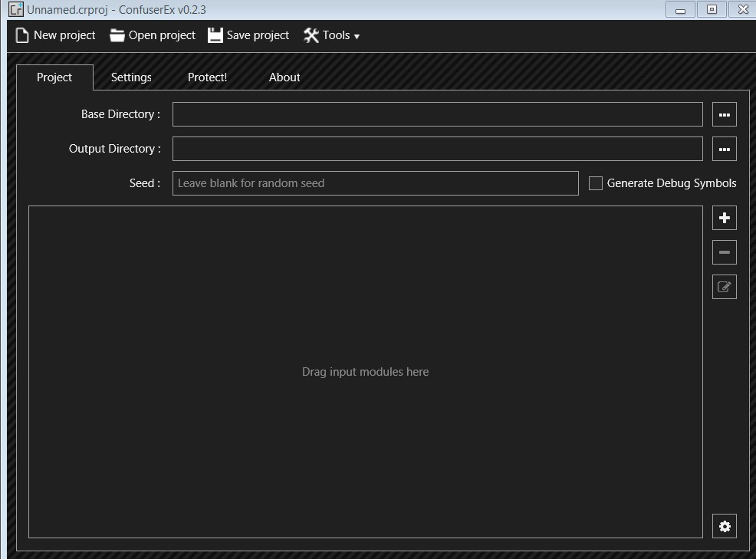Click the edit module pencil icon

724,287
